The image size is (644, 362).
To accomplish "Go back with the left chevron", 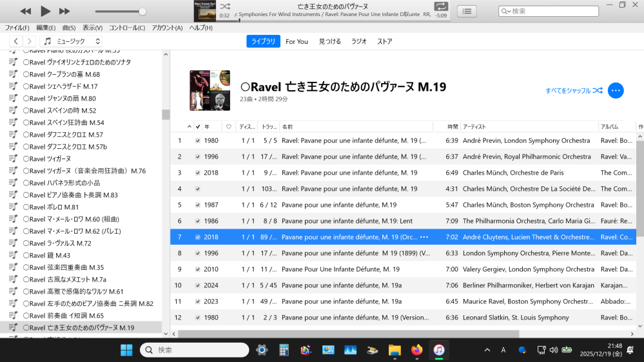I will tap(15, 41).
